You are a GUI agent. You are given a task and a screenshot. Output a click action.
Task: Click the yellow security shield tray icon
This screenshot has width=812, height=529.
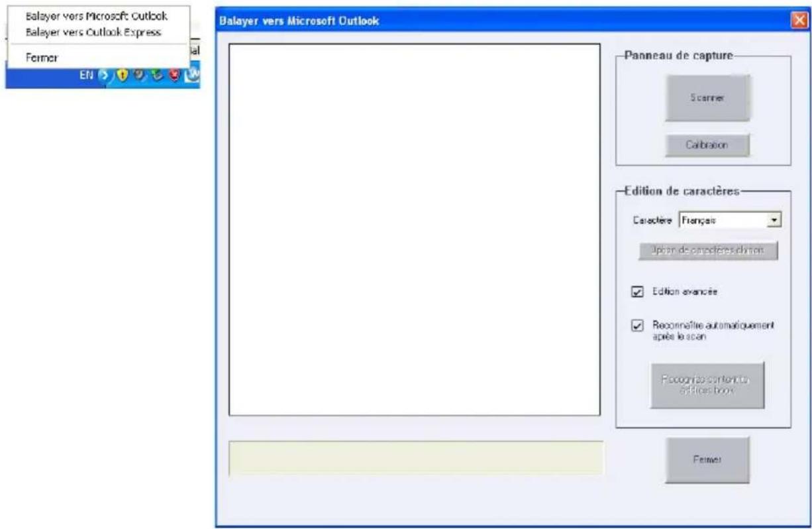[122, 76]
